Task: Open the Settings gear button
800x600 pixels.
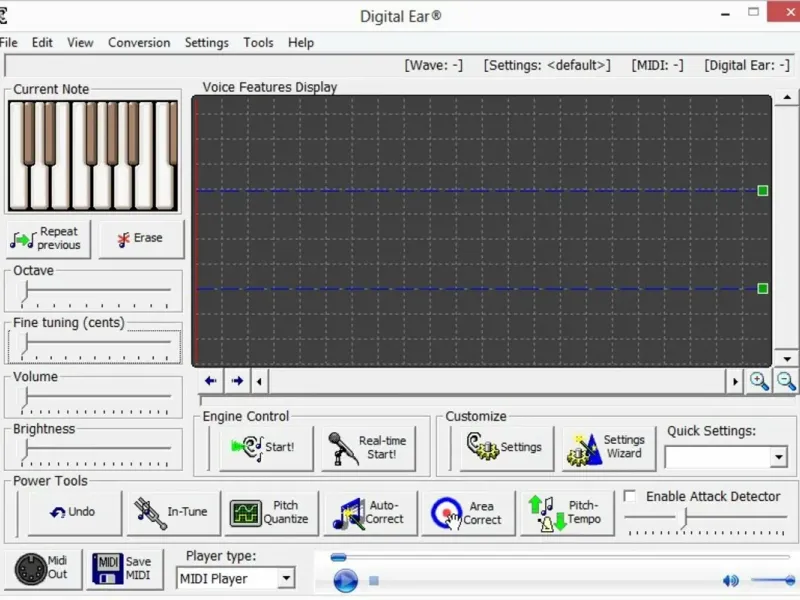Action: click(506, 447)
